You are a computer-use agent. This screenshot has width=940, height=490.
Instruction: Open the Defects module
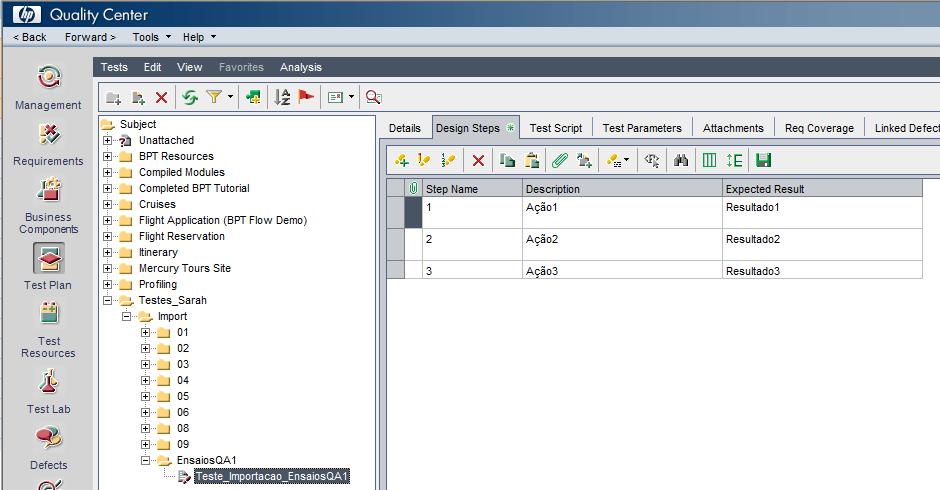click(48, 447)
